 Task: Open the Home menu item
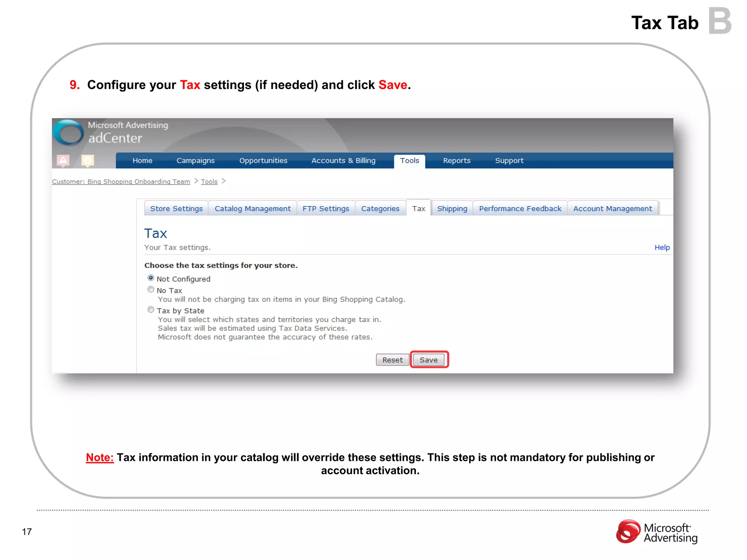pyautogui.click(x=142, y=161)
